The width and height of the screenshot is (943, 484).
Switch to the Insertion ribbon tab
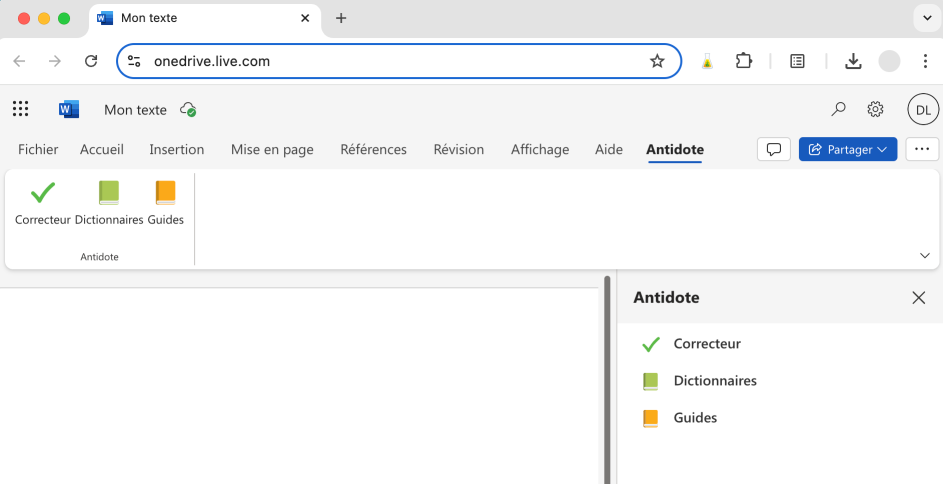[176, 149]
